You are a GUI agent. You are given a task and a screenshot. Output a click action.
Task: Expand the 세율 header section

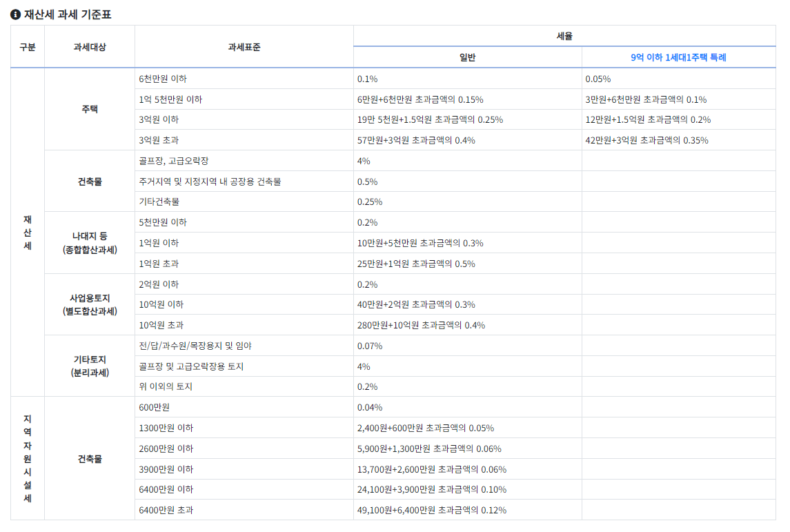[x=569, y=35]
